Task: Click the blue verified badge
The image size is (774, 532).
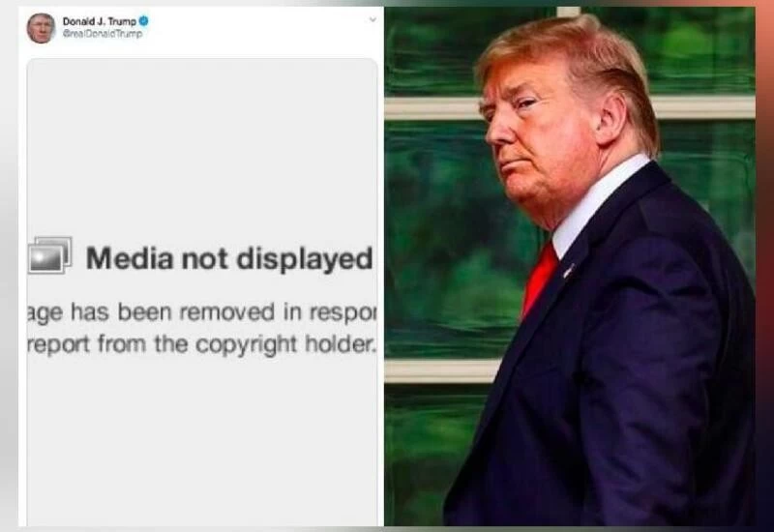Action: click(143, 21)
